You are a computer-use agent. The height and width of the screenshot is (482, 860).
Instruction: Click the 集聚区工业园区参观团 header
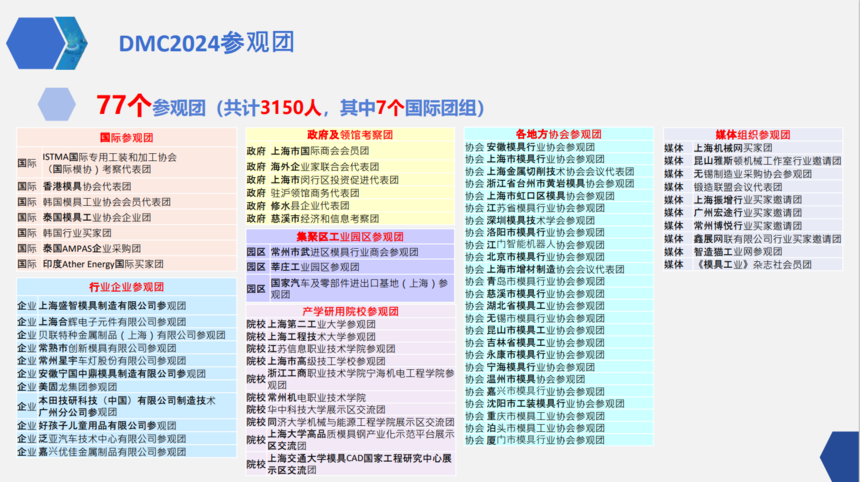pos(349,236)
